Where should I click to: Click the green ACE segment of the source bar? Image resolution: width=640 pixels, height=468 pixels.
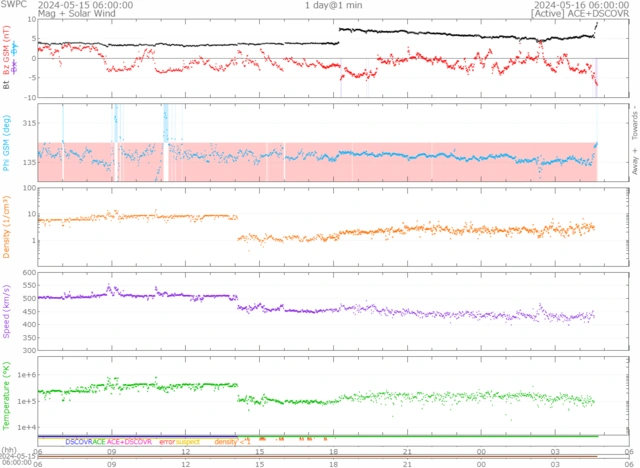pos(418,437)
